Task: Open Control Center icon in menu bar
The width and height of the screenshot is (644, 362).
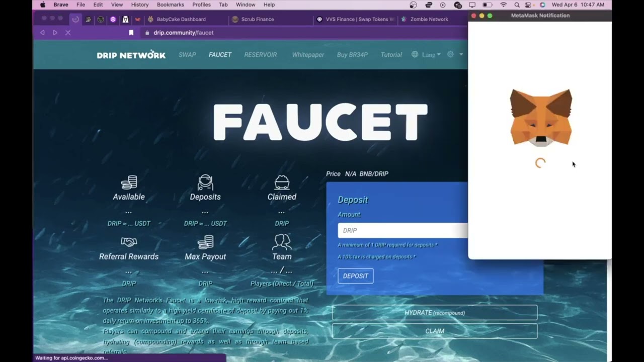Action: (529, 5)
